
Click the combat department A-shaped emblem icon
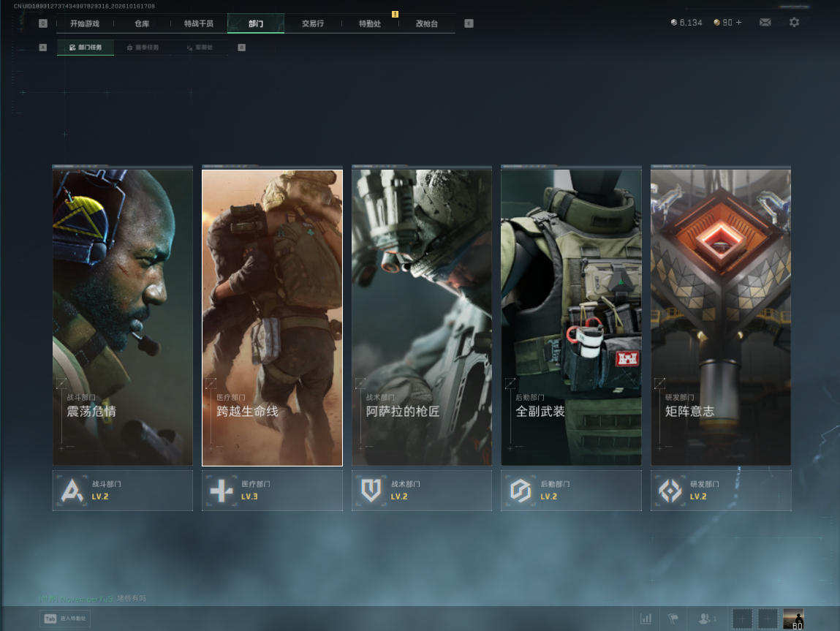point(72,490)
